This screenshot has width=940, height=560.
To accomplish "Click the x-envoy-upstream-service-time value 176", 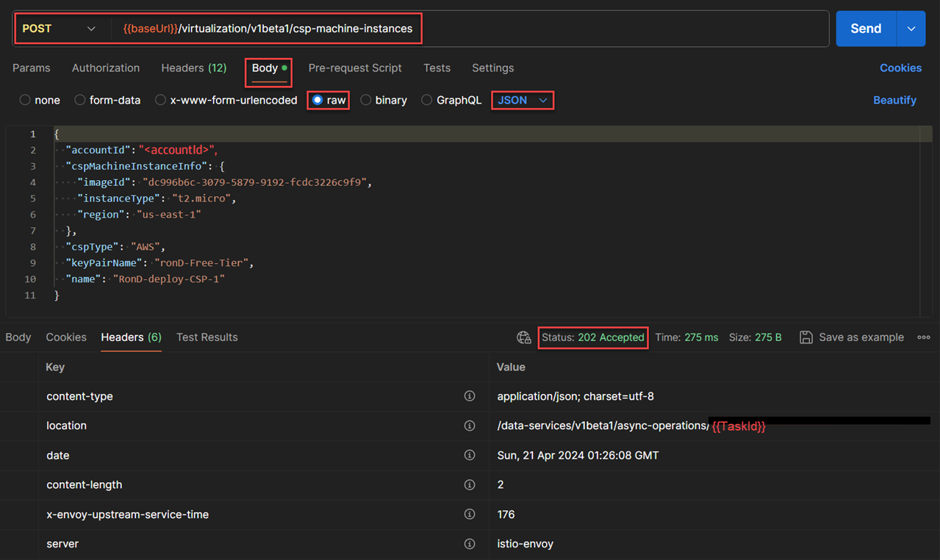I will 506,514.
